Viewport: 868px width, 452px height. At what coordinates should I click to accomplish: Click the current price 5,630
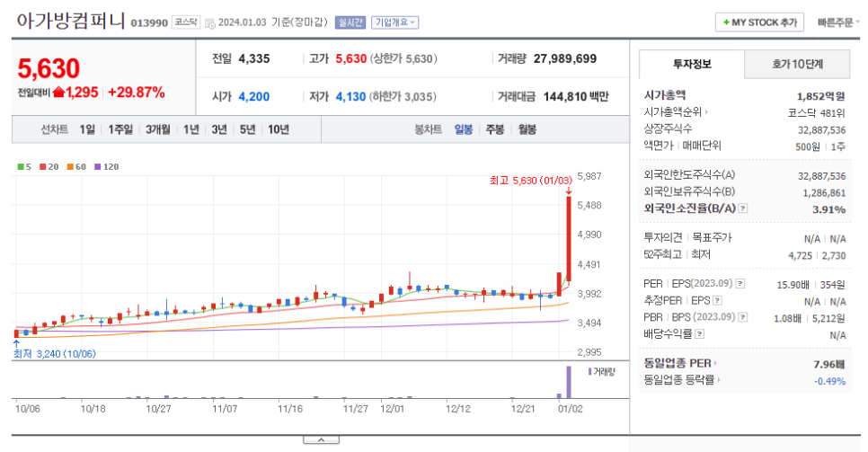tap(49, 68)
